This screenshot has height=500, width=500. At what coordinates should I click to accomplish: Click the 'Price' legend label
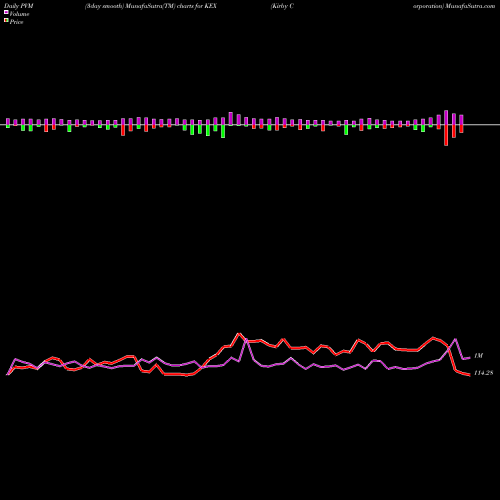pos(16,22)
